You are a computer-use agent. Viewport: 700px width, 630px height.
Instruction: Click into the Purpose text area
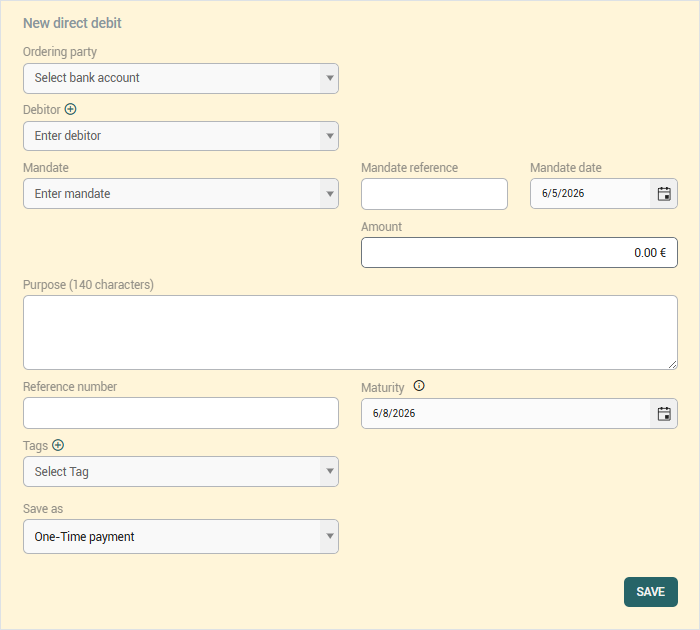350,332
